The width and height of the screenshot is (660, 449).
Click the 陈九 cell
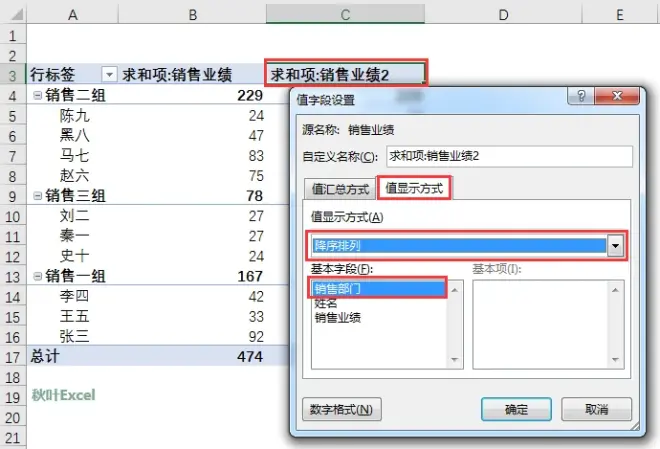[x=74, y=115]
